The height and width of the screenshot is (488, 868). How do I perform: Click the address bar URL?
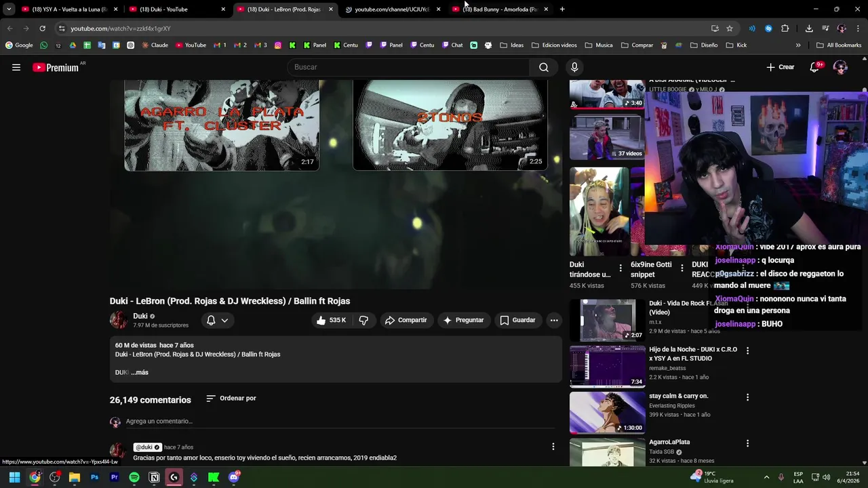pyautogui.click(x=120, y=28)
